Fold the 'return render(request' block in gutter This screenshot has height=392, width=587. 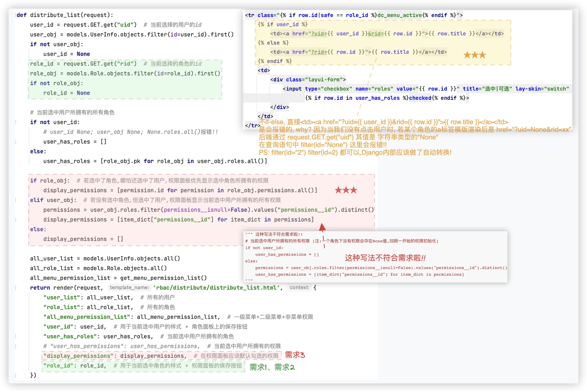pyautogui.click(x=16, y=287)
